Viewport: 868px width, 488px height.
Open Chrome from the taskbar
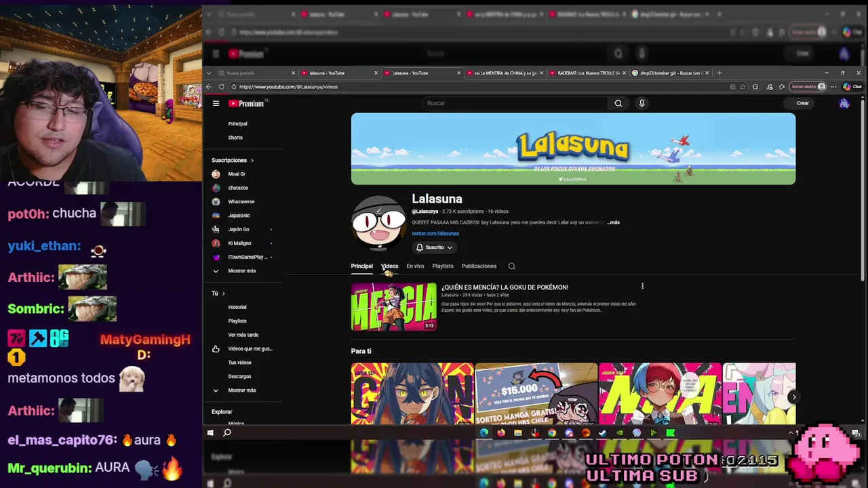(552, 432)
